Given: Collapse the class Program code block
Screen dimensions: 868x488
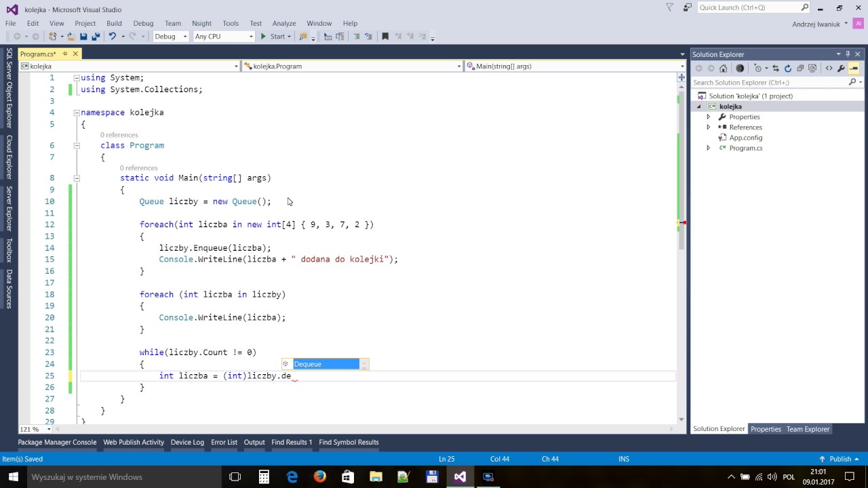Looking at the screenshot, I should 77,145.
